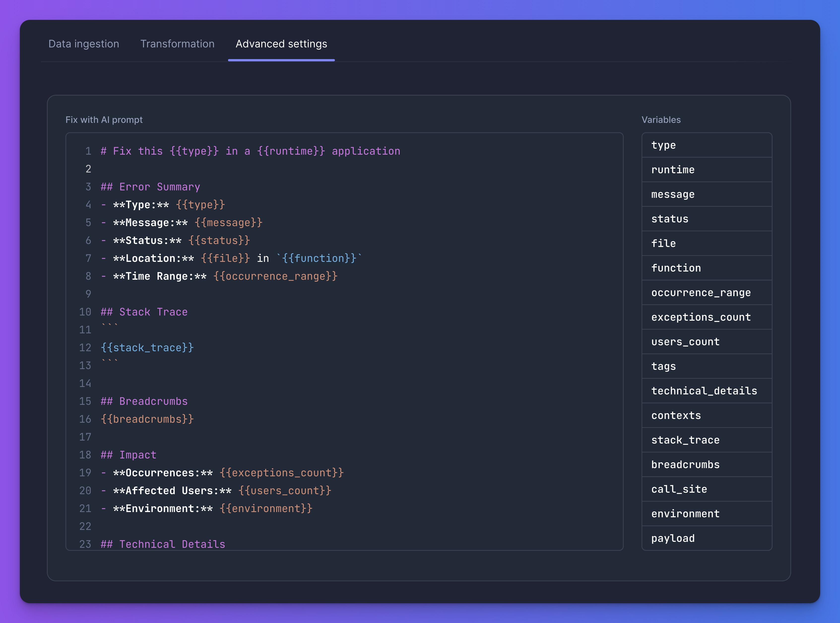Click the users_count variable chip
This screenshot has width=840, height=623.
click(707, 342)
